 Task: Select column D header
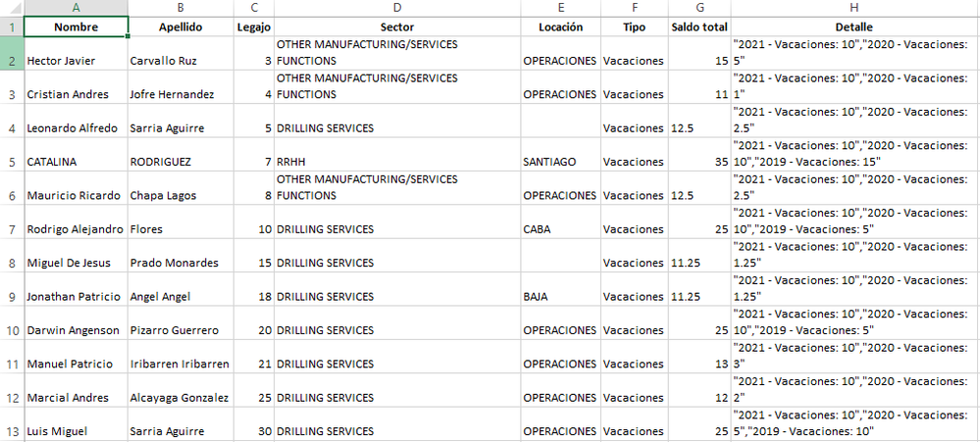coord(397,8)
